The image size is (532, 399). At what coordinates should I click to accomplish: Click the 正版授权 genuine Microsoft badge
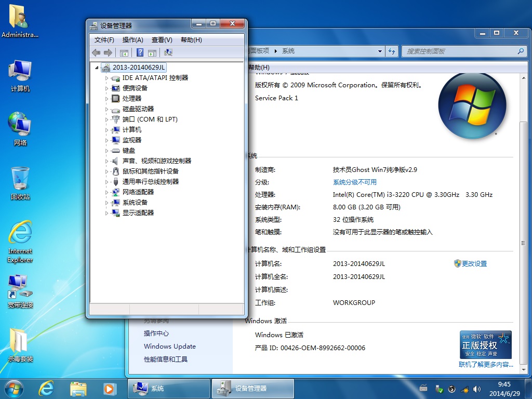click(486, 345)
